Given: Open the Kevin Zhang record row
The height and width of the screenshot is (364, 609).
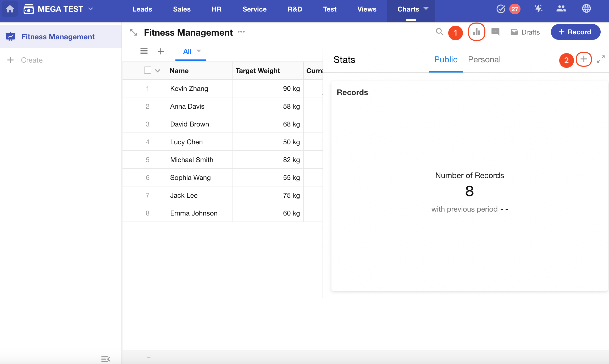Looking at the screenshot, I should point(189,89).
